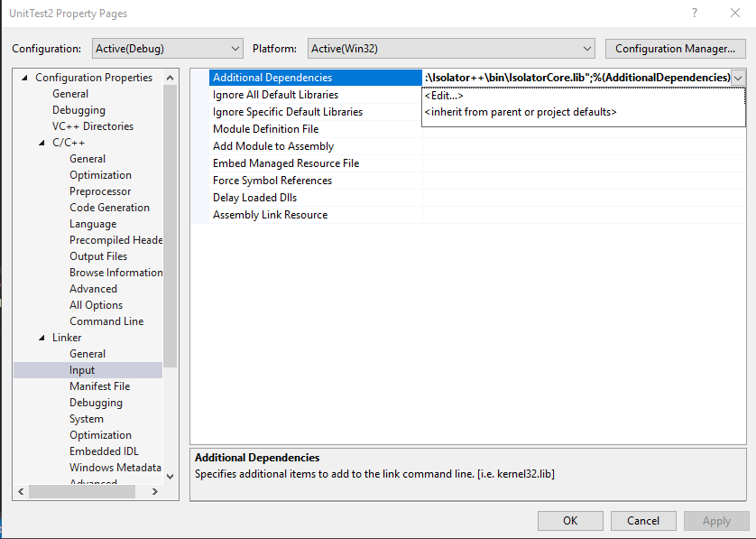Click the tree's vertical scrollbar
The height and width of the screenshot is (539, 756).
[x=171, y=226]
